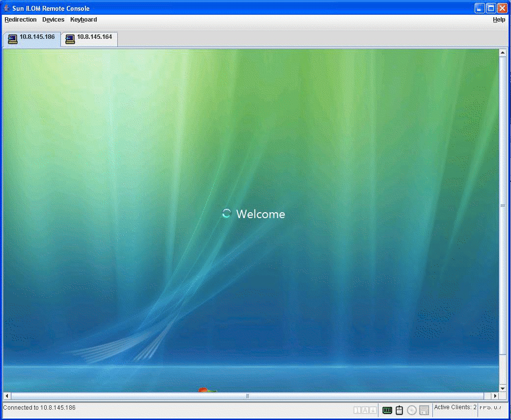Image resolution: width=511 pixels, height=420 pixels.
Task: Click the horizontal scrollbar right arrow
Action: point(496,396)
